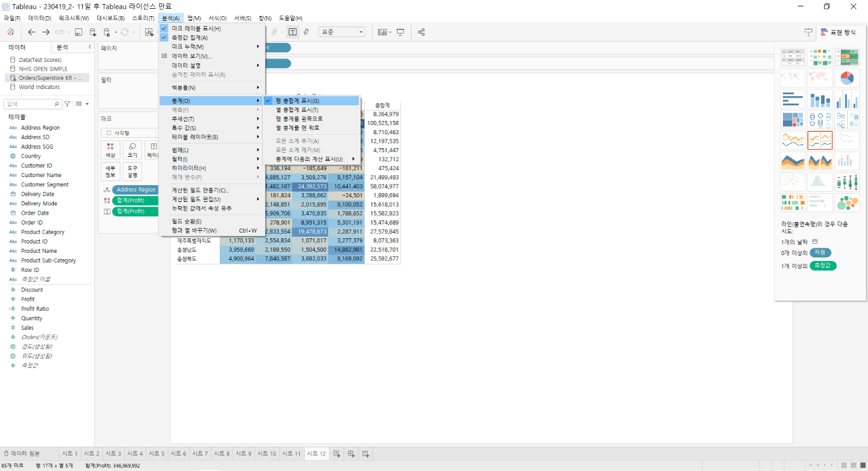Image resolution: width=868 pixels, height=471 pixels.
Task: Select the highlight table in Show Me
Action: click(847, 57)
